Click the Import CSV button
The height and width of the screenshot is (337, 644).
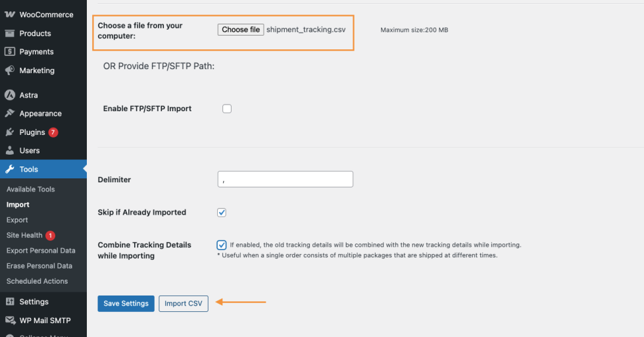(x=184, y=303)
